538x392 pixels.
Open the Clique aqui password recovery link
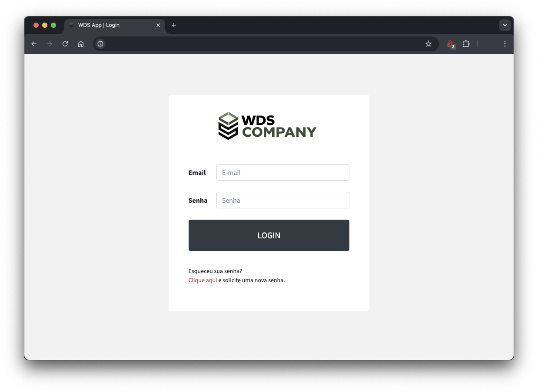coord(202,280)
